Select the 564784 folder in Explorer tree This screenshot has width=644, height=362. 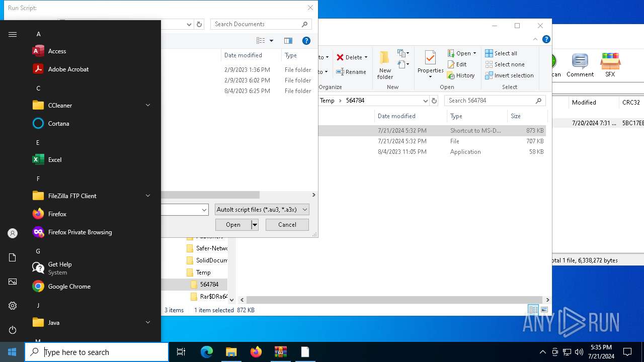(x=209, y=285)
